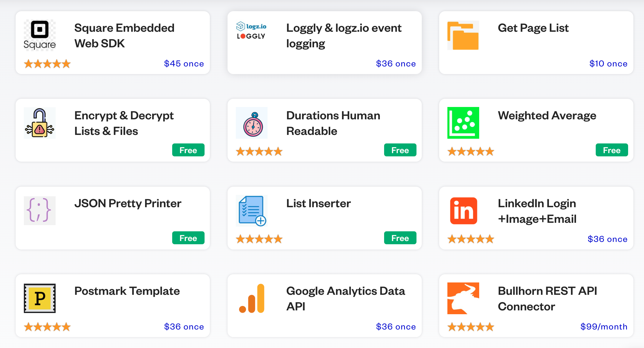
Task: Click the Bullhorn orange bull icon
Action: [463, 298]
